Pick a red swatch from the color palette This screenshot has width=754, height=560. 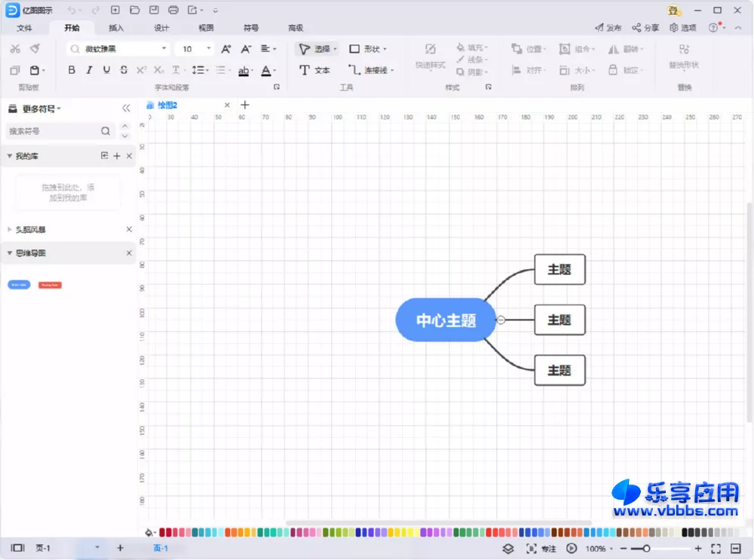pos(163,531)
